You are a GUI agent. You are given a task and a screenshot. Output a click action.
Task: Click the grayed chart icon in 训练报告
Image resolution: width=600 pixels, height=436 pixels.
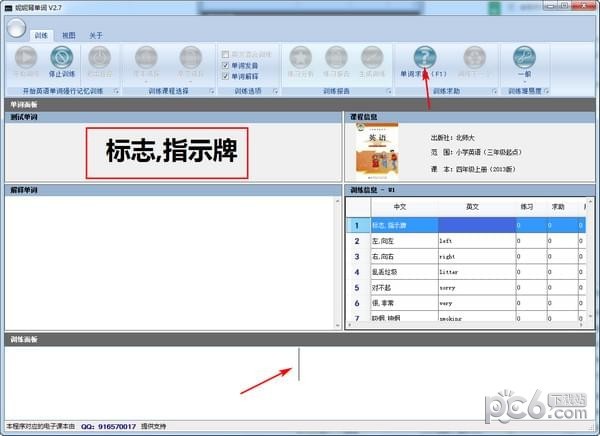coord(372,57)
